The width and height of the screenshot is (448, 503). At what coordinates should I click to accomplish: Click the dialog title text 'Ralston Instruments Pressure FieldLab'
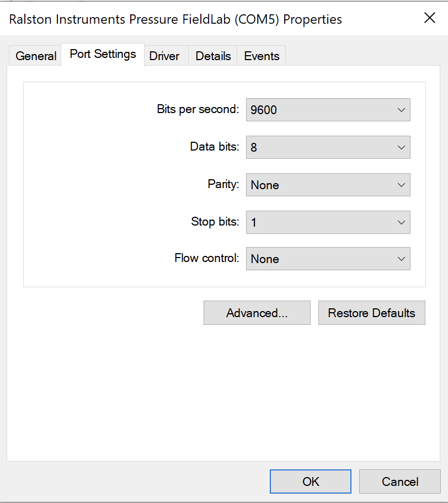pos(120,19)
